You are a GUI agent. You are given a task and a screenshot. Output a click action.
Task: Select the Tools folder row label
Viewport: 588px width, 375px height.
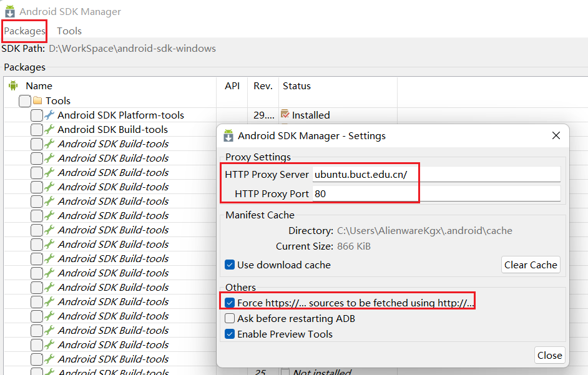[x=58, y=100]
